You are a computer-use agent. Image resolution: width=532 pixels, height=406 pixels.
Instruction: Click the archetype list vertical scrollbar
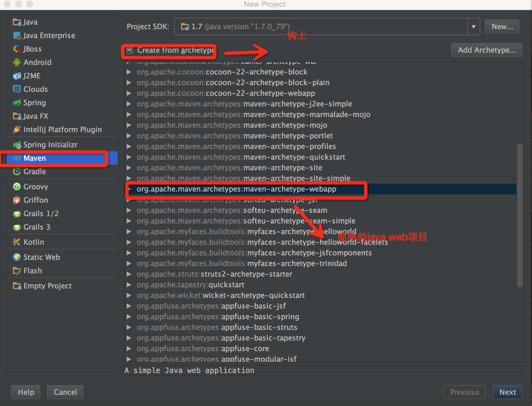[520, 215]
